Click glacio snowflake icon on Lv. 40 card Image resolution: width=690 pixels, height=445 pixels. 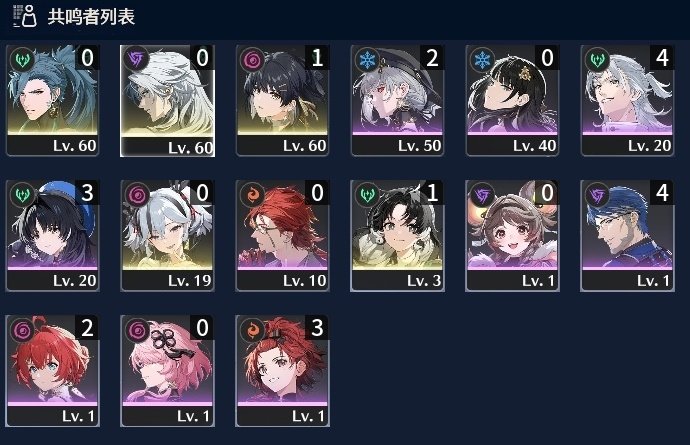[x=482, y=59]
